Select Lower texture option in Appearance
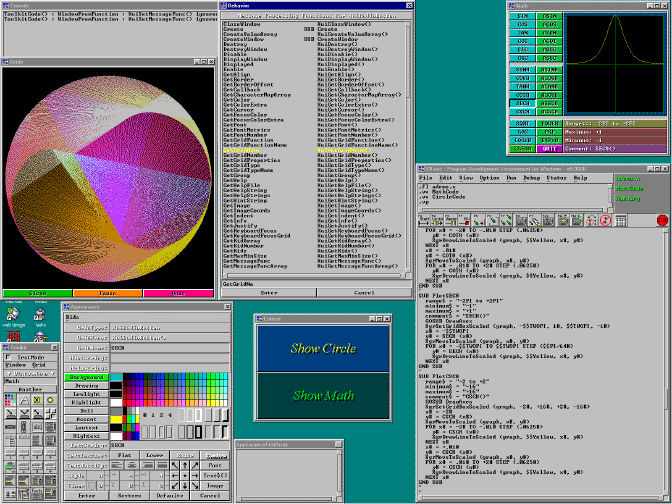672x504 pixels. click(155, 456)
